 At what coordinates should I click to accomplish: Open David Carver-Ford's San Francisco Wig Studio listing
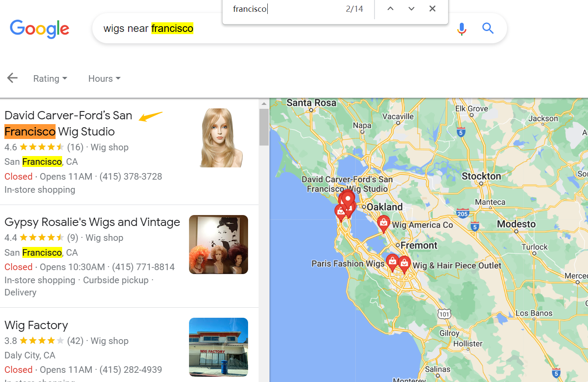pyautogui.click(x=68, y=123)
